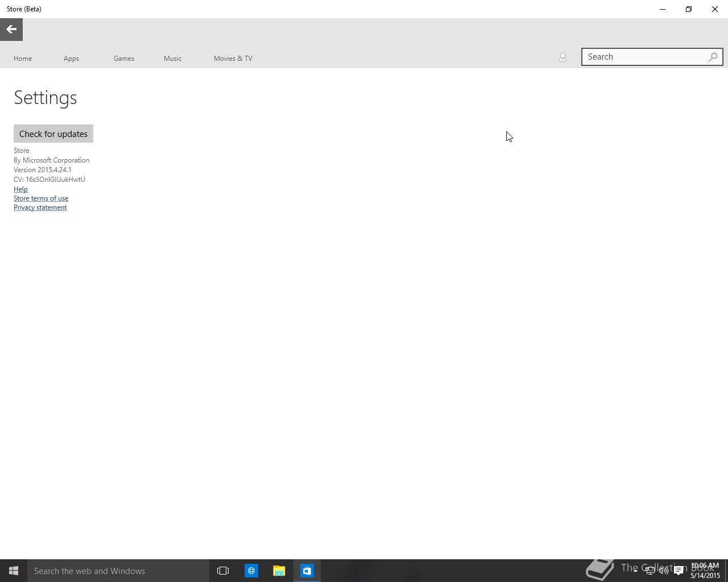Click the Search the web and Windows box
728x582 pixels.
coord(118,571)
